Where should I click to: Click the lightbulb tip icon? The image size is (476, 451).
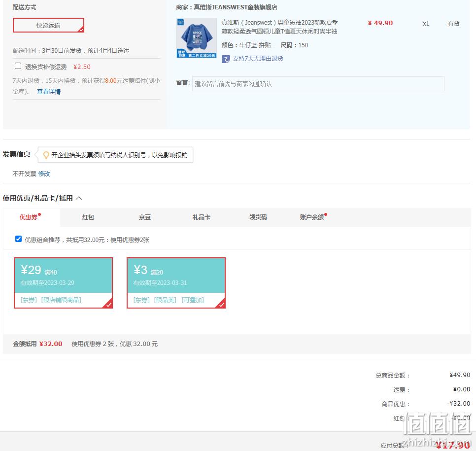[46, 155]
